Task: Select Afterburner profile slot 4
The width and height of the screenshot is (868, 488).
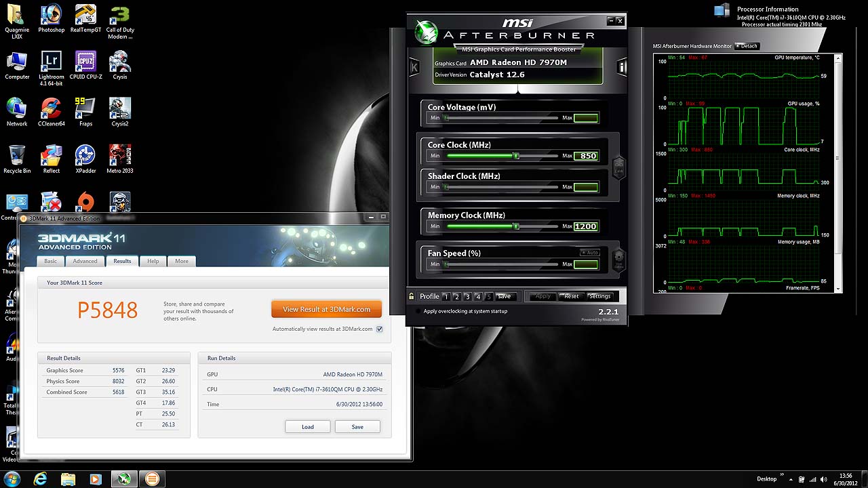Action: [478, 297]
